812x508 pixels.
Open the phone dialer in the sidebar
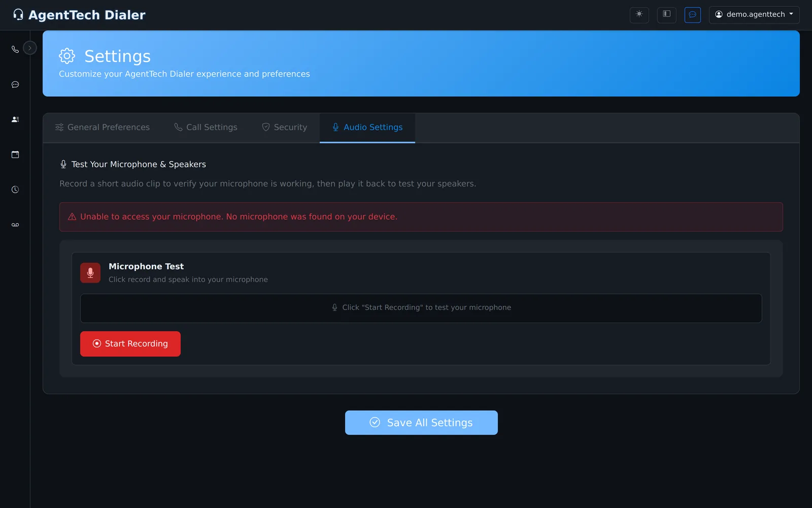[15, 49]
